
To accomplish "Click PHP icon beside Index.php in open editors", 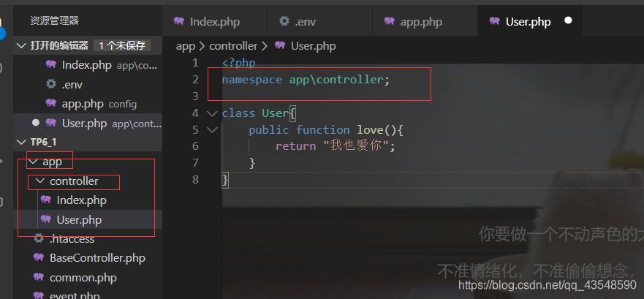I will coord(51,64).
